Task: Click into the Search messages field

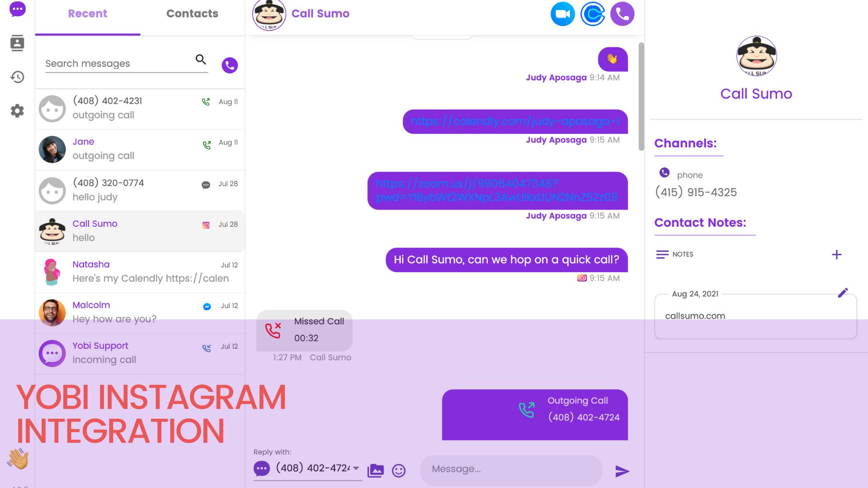Action: (x=118, y=64)
